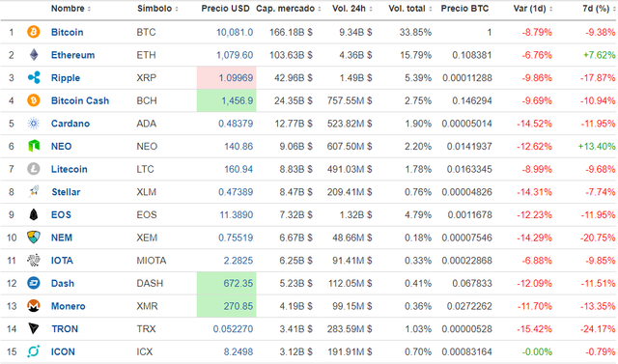Click the teal ICON logo icon
The width and height of the screenshot is (618, 364).
tap(34, 351)
